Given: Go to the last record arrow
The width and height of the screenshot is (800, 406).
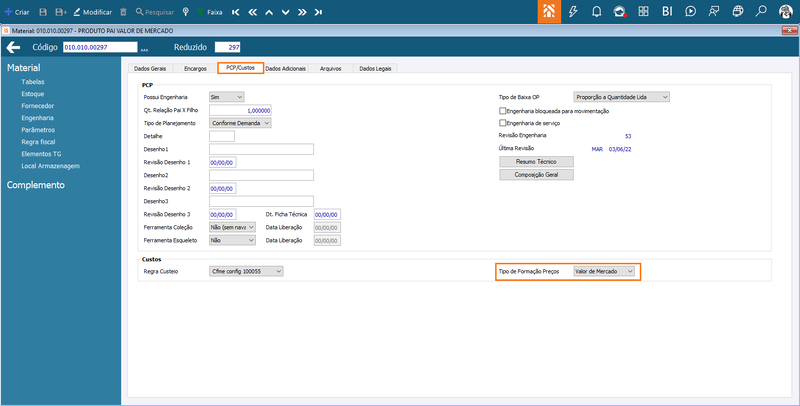Looking at the screenshot, I should click(318, 12).
